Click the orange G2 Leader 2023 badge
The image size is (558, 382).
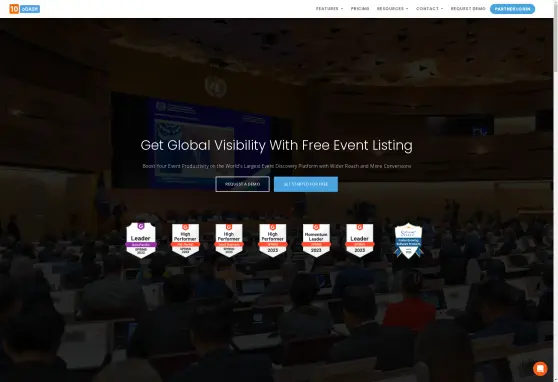point(360,240)
